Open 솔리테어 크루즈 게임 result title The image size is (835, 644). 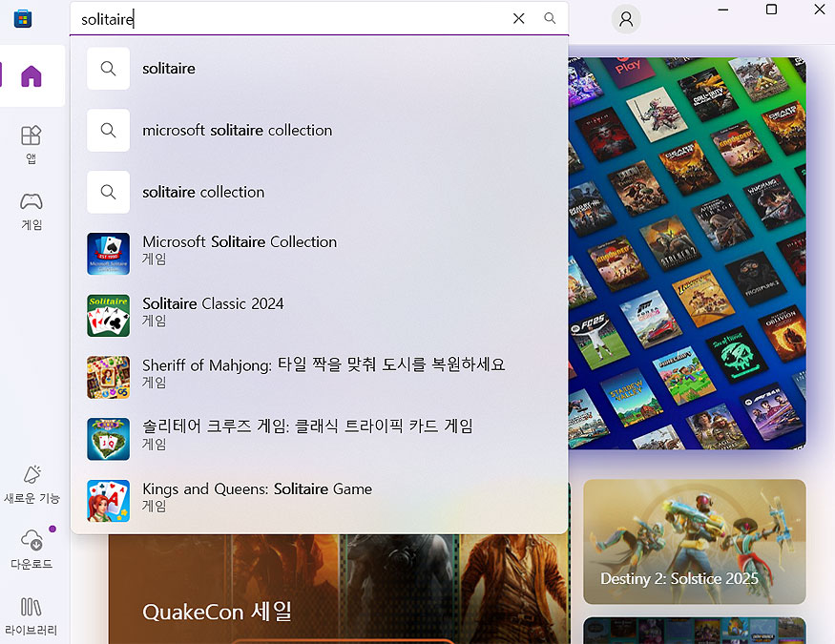point(307,426)
